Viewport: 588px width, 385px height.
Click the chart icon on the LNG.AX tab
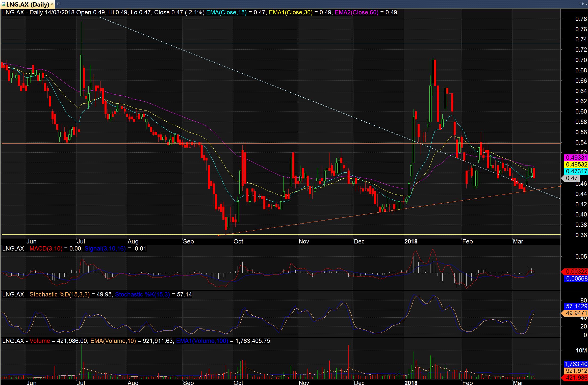[x=3, y=4]
